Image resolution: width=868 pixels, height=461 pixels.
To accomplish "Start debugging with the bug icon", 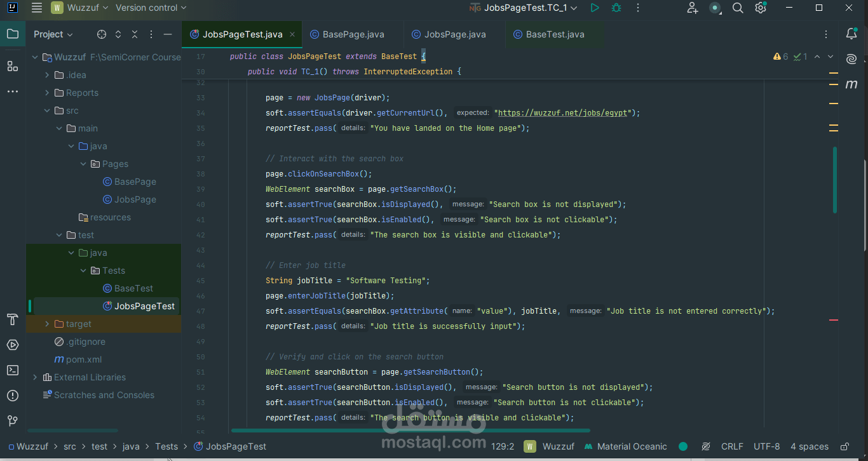I will (x=616, y=8).
